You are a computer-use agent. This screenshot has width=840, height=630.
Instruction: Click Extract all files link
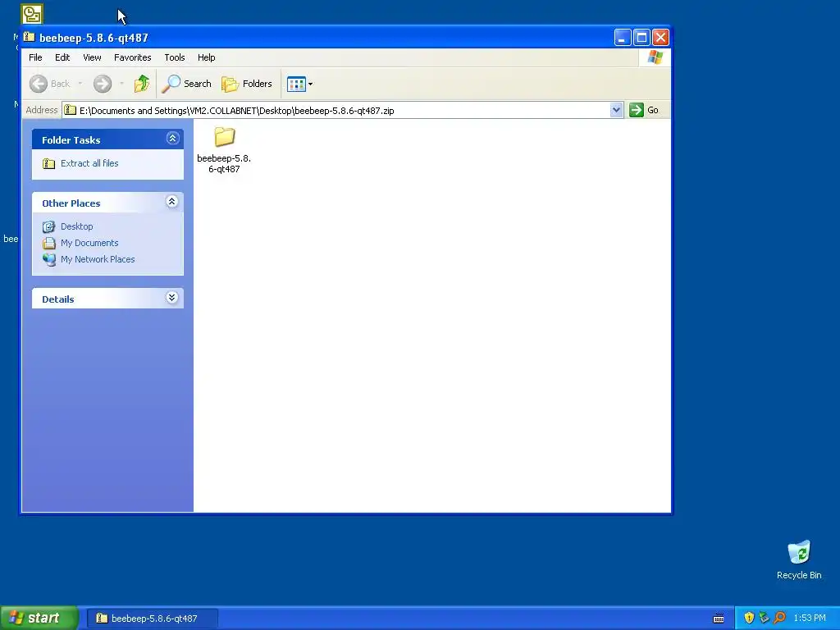pos(89,163)
